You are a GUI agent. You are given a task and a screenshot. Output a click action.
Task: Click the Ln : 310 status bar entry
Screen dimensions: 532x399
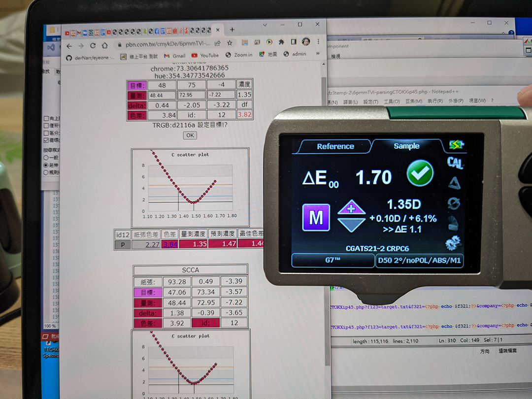[x=447, y=340]
